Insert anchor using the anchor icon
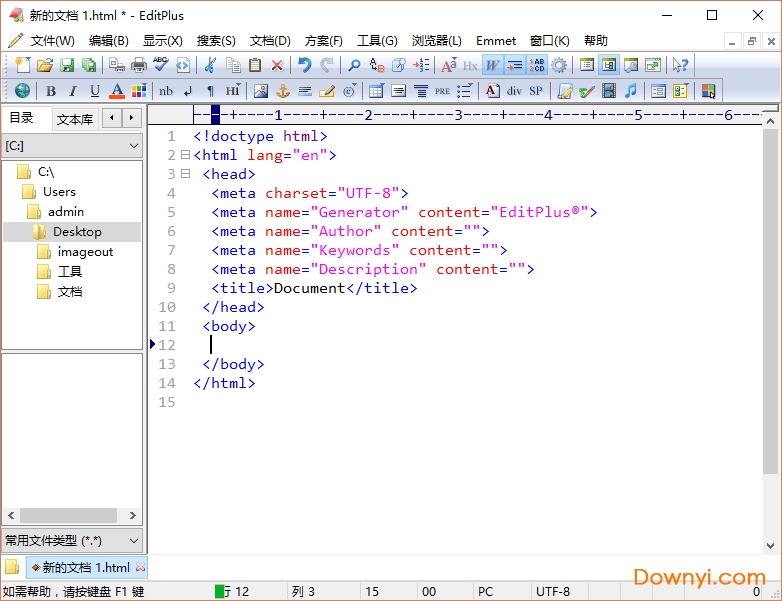The height and width of the screenshot is (601, 782). click(x=282, y=91)
